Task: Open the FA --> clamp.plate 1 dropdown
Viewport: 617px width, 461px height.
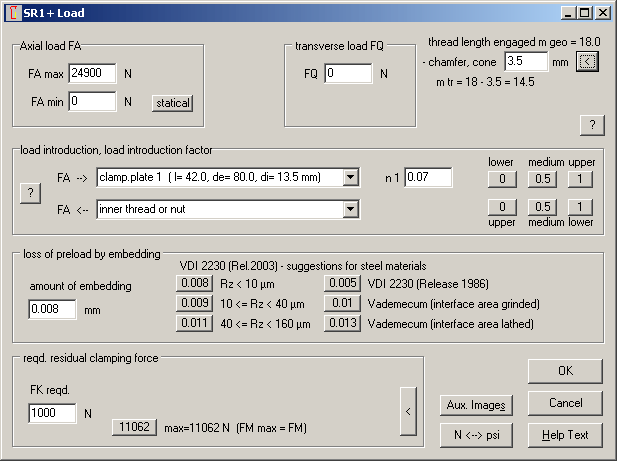Action: click(x=350, y=178)
